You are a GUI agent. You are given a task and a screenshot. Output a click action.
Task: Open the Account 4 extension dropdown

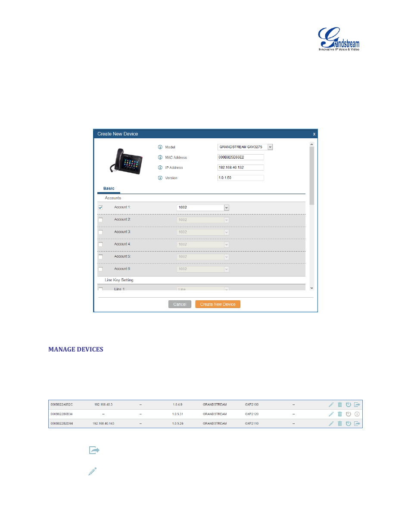(203, 244)
